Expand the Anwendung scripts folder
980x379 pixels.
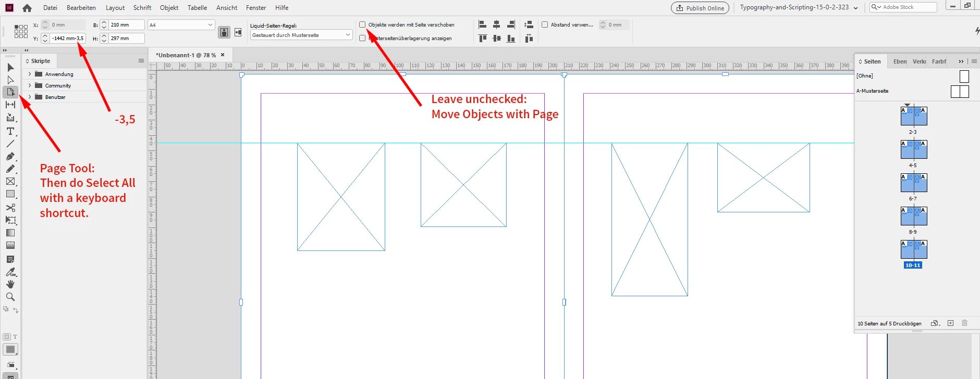pos(30,74)
